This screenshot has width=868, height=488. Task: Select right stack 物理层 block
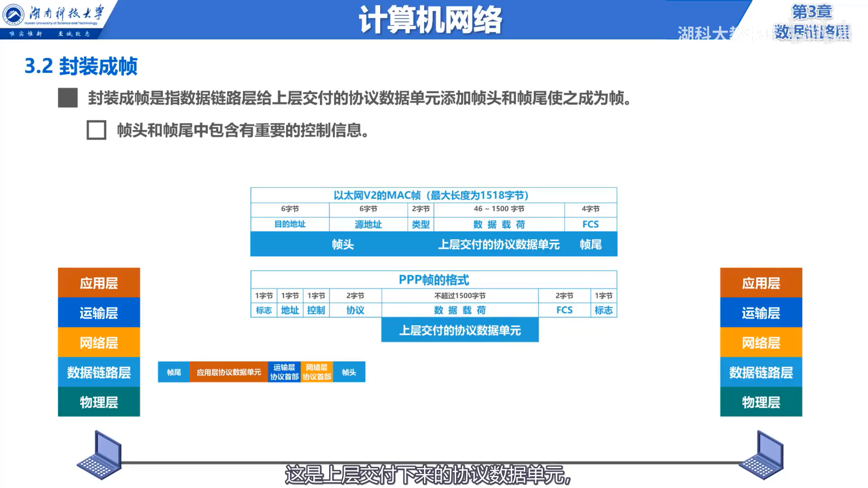coord(761,402)
